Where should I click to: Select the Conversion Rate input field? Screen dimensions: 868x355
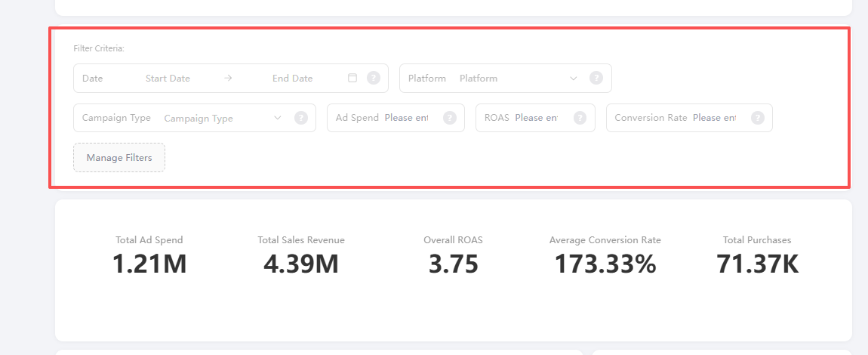click(x=714, y=118)
